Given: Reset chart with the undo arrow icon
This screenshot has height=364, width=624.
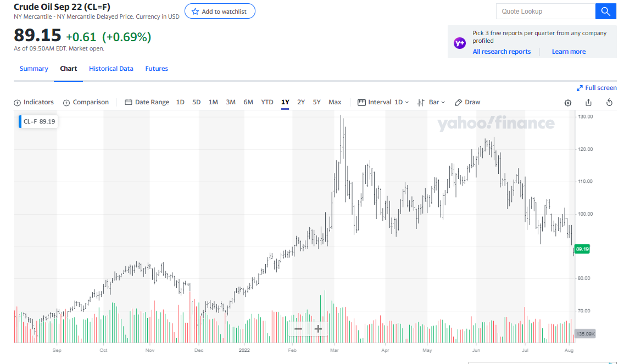Looking at the screenshot, I should pyautogui.click(x=609, y=103).
